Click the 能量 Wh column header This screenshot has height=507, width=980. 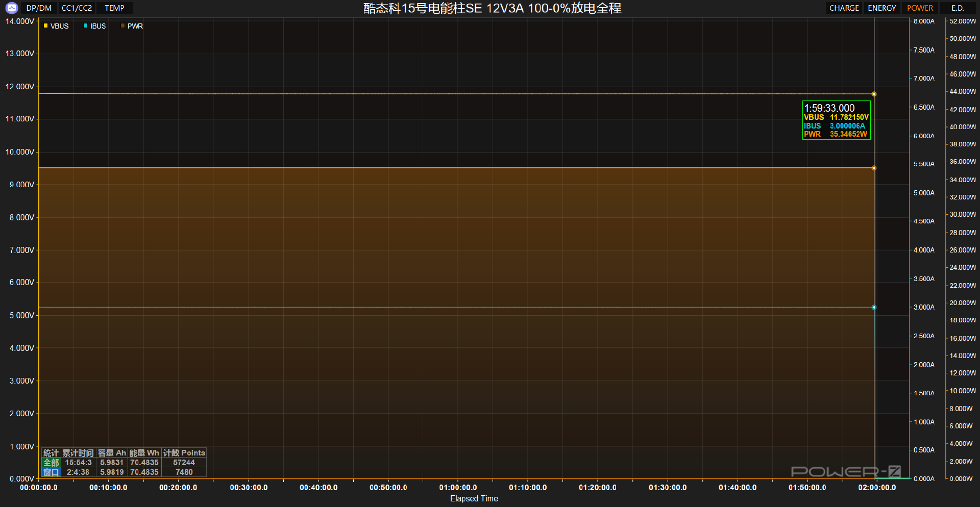click(x=144, y=453)
